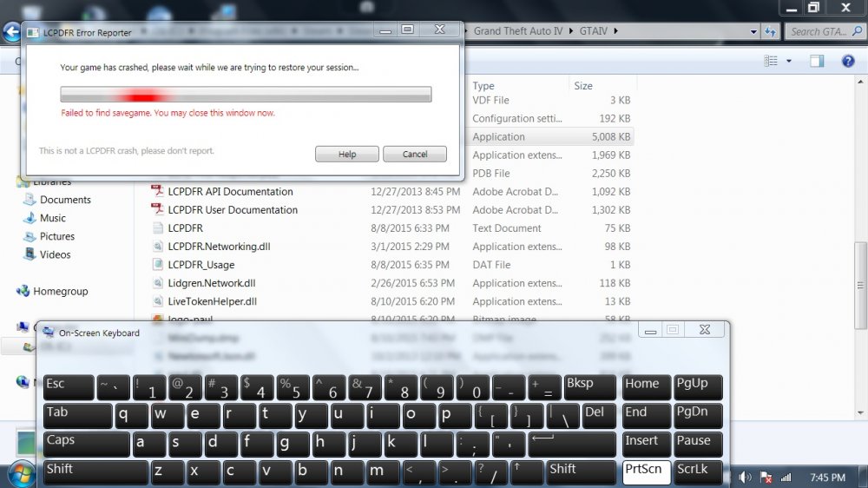Image resolution: width=868 pixels, height=488 pixels.
Task: Select the LiveTokenHelper.dll file icon
Action: [158, 300]
